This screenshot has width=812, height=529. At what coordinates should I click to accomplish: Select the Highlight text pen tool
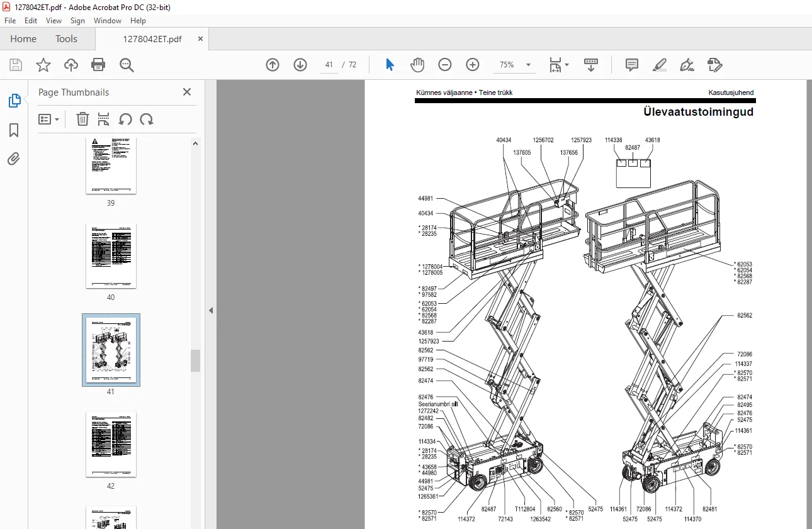(x=660, y=65)
